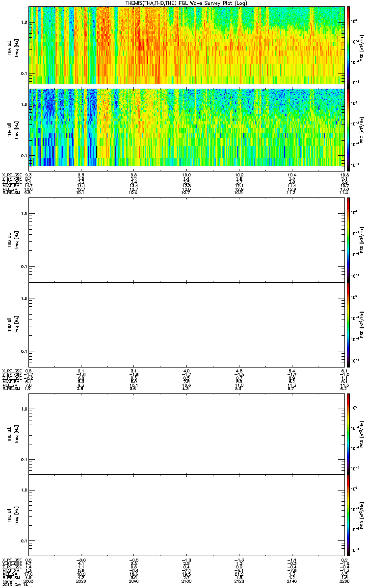
Task: Click the empty THD B-perpendicular plot panel
Action: coord(186,240)
